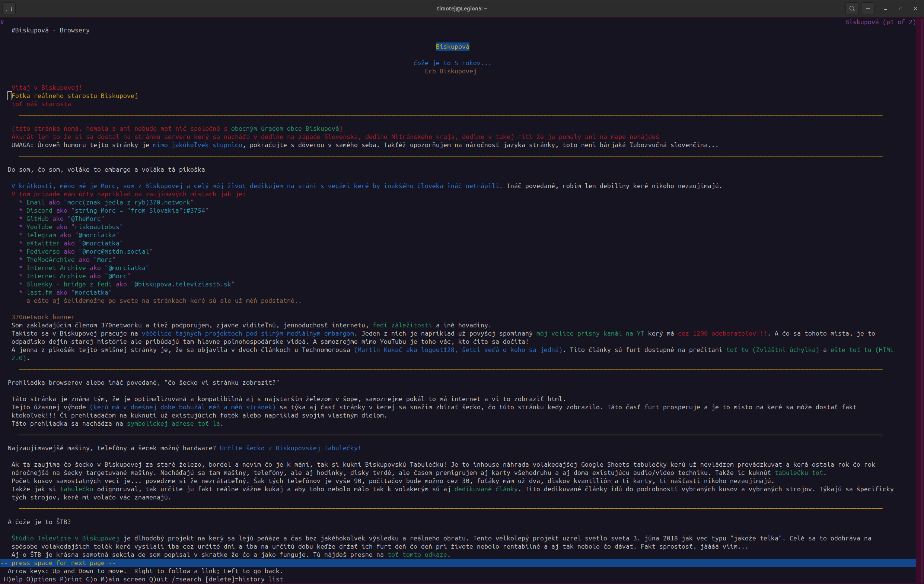Click the new tab icon in title bar
The width and height of the screenshot is (924, 584).
pyautogui.click(x=9, y=9)
